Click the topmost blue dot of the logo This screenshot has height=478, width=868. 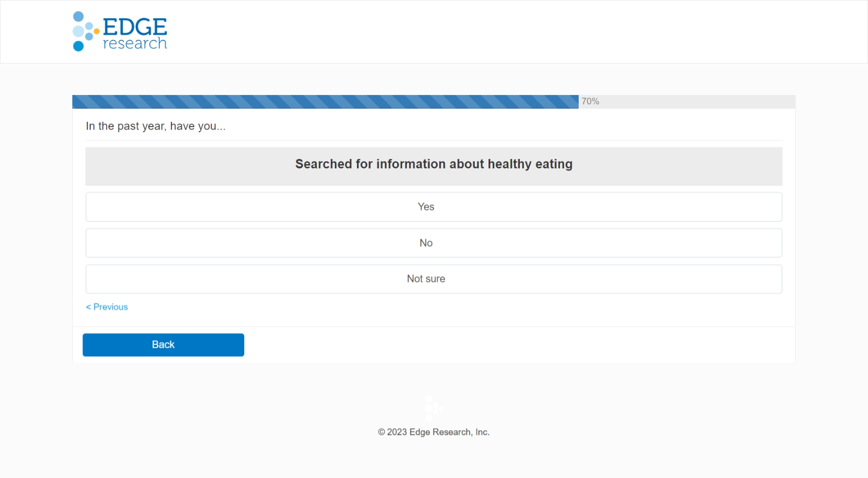tap(79, 16)
